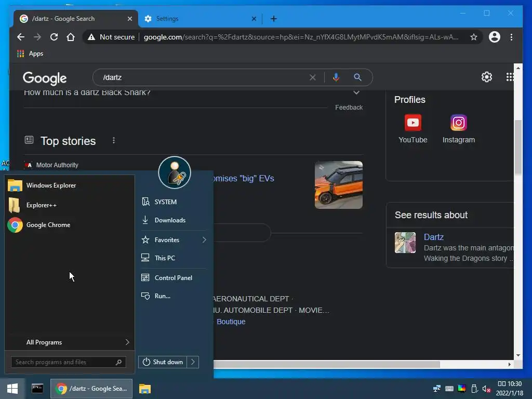The image size is (532, 399).
Task: Open the Instagram profile
Action: [x=458, y=129]
